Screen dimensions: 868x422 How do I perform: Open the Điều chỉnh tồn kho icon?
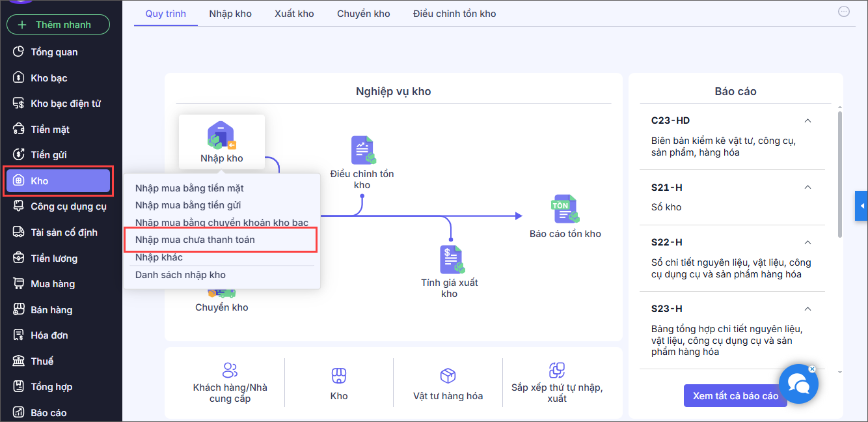click(x=362, y=150)
